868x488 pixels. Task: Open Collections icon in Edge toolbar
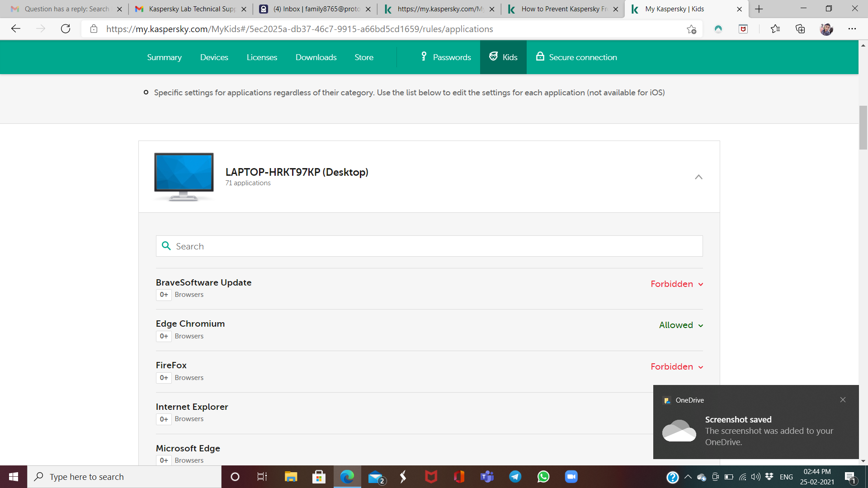(800, 29)
